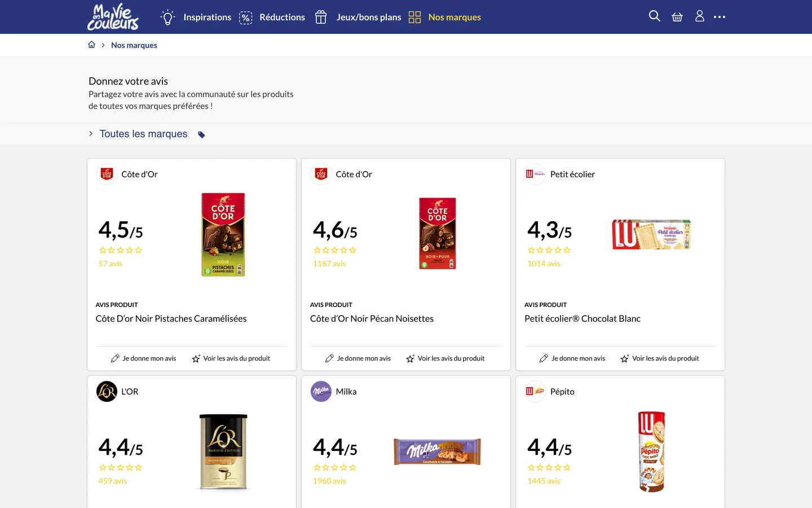This screenshot has height=508, width=812.
Task: Open the Réductions menu
Action: (x=282, y=17)
